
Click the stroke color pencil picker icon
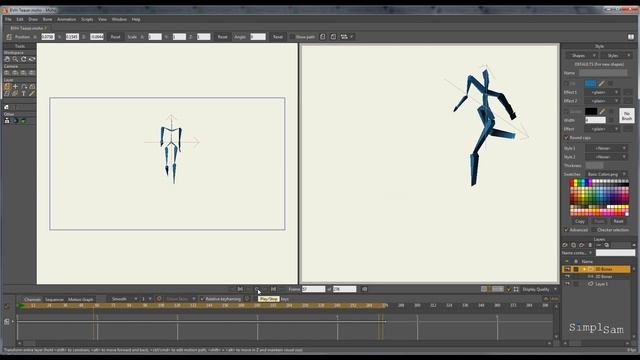602,111
